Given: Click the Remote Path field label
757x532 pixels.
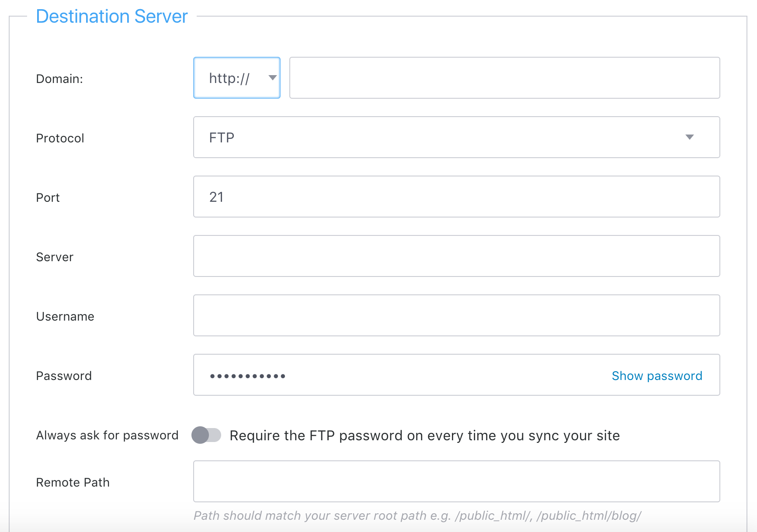Looking at the screenshot, I should (73, 483).
